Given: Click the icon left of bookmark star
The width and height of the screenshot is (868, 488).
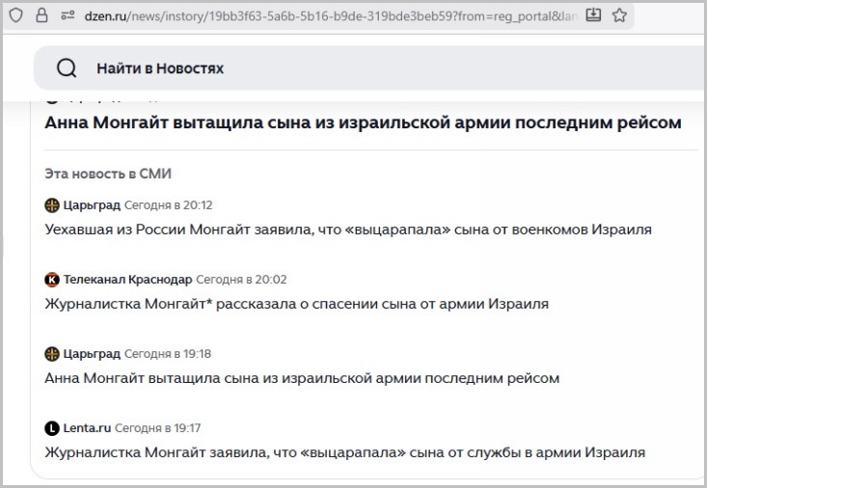Looking at the screenshot, I should click(594, 15).
